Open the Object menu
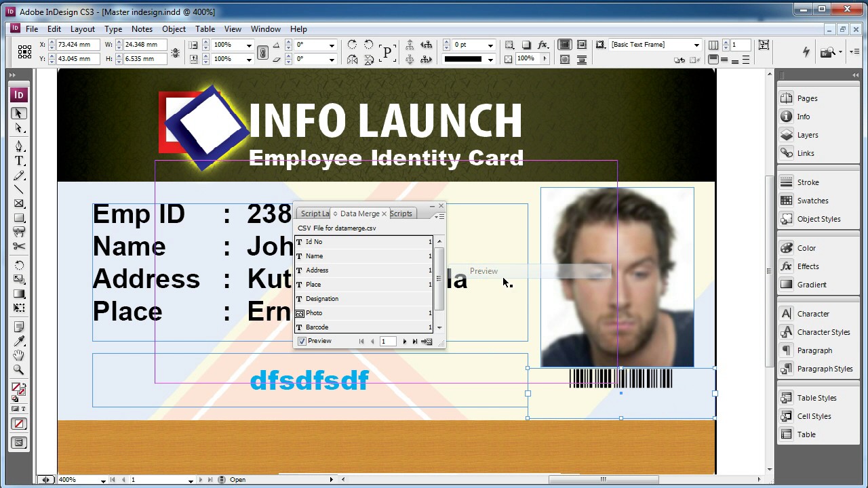The image size is (868, 488). (174, 29)
